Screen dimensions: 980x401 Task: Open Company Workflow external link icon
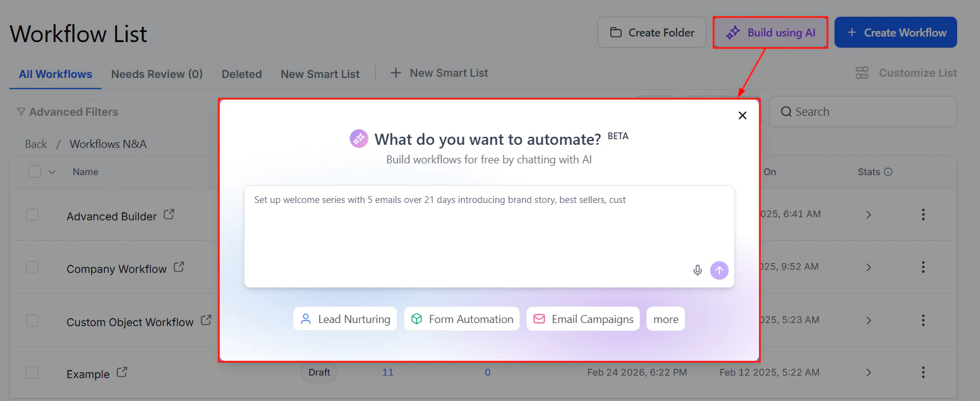pos(179,267)
